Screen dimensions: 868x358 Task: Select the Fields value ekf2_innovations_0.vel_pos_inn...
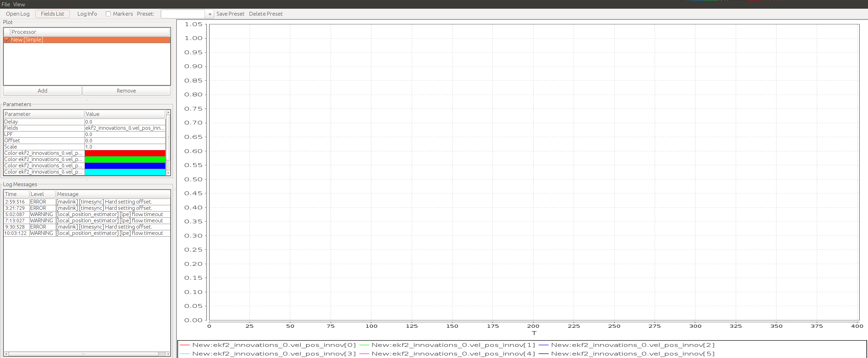coord(125,128)
